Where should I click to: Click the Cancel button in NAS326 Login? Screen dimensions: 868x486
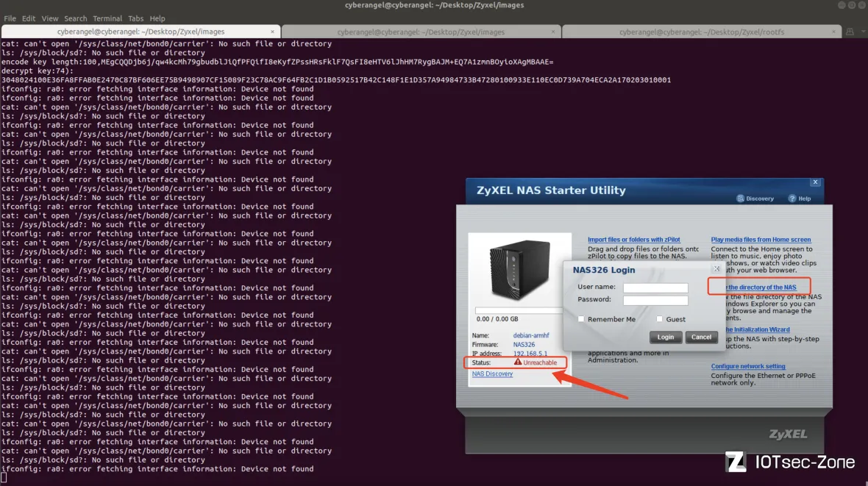(x=701, y=337)
